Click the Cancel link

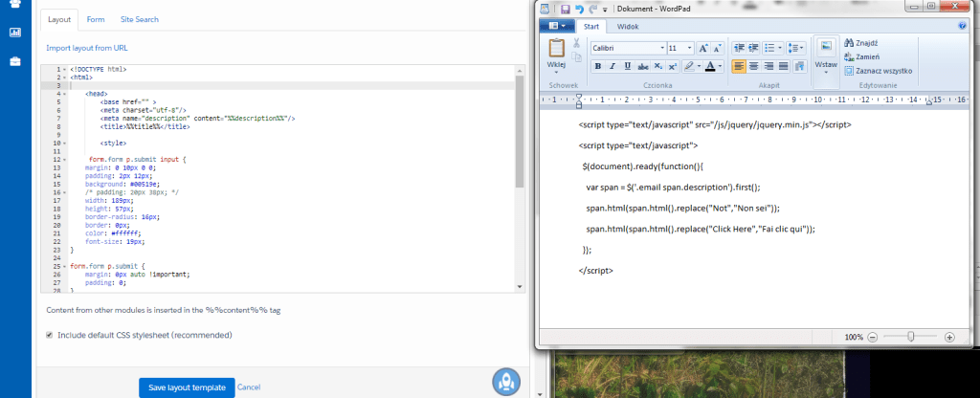[x=249, y=387]
